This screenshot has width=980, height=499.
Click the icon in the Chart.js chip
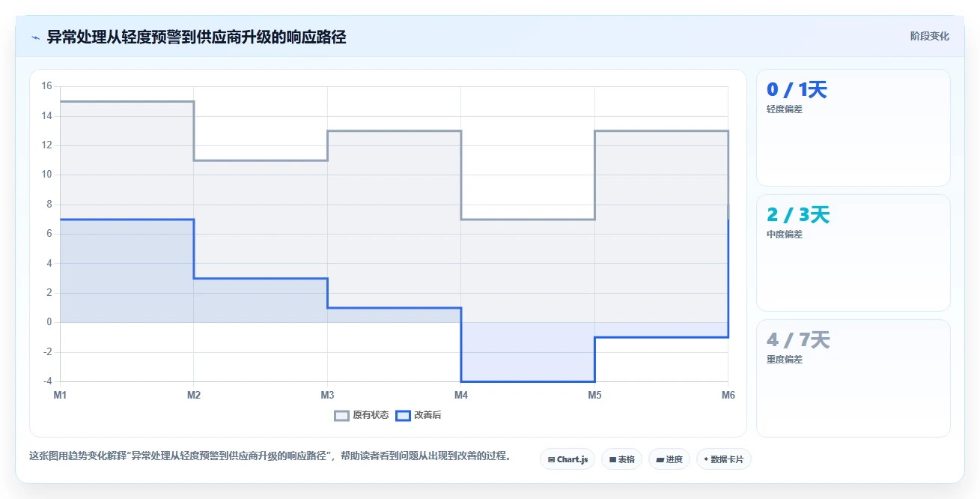[552, 459]
